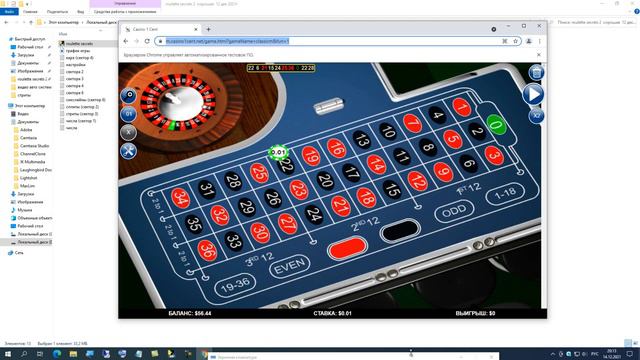Bet on red number 1
The width and height of the screenshot is (640, 360).
click(x=462, y=108)
